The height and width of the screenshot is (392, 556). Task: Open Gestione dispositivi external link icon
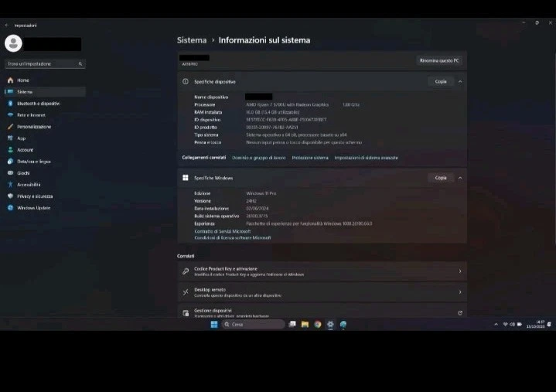pyautogui.click(x=460, y=312)
